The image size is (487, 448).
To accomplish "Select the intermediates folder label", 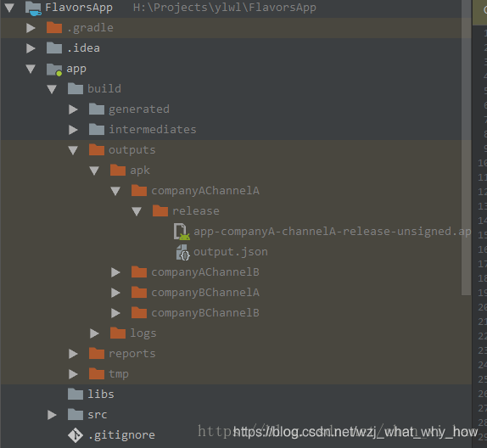I will 153,130.
